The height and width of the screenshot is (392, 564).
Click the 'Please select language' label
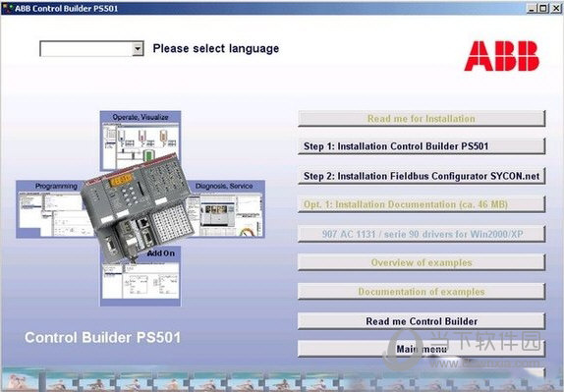tap(216, 48)
